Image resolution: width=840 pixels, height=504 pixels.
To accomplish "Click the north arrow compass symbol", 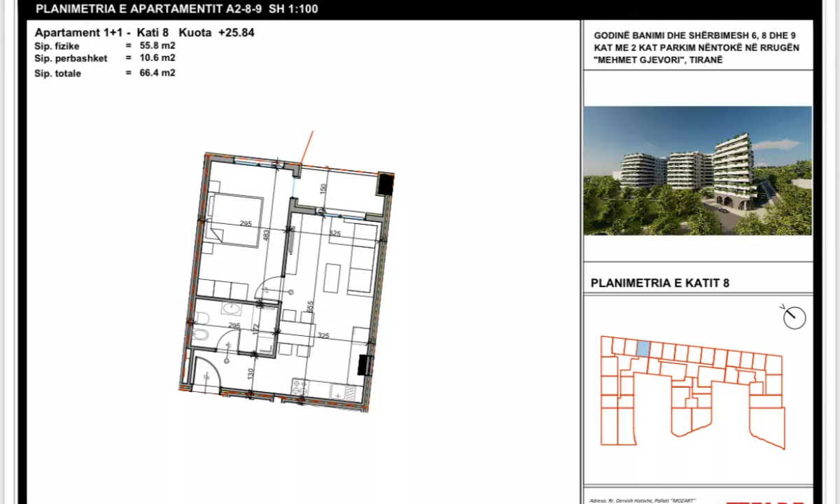I will [x=794, y=317].
